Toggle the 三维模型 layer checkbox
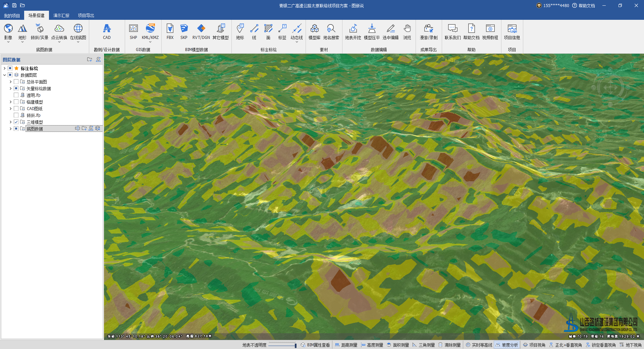 (16, 122)
